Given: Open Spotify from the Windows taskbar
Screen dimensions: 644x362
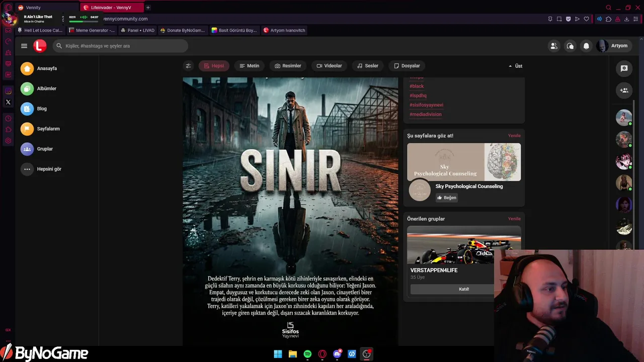Looking at the screenshot, I should (x=307, y=354).
